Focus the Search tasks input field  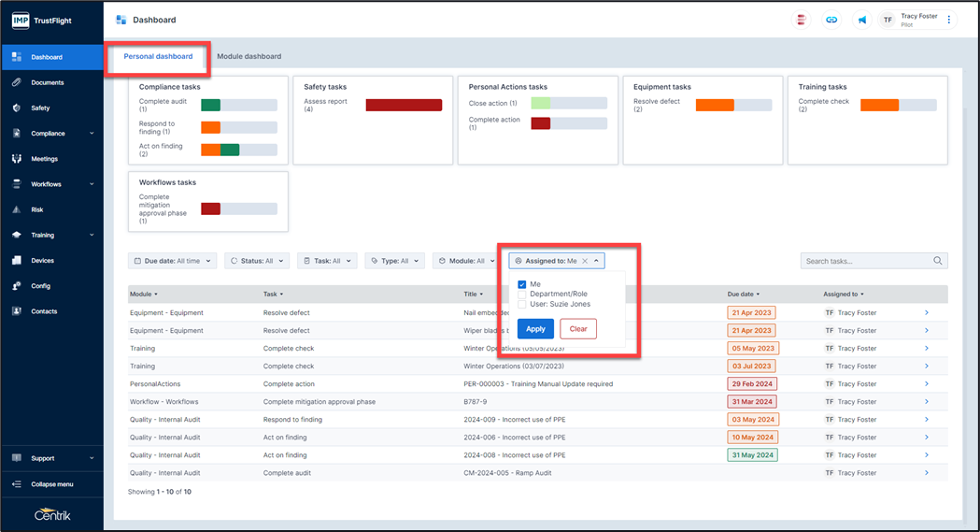[x=867, y=261]
